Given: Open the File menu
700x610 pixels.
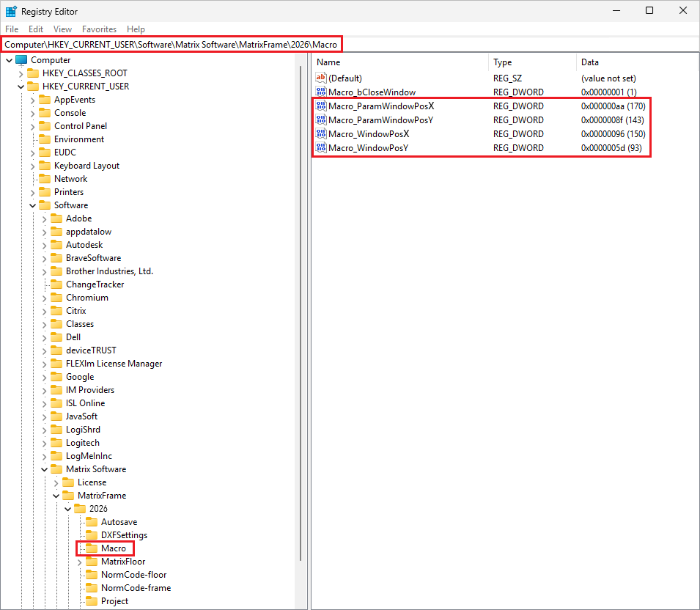Looking at the screenshot, I should (x=12, y=29).
